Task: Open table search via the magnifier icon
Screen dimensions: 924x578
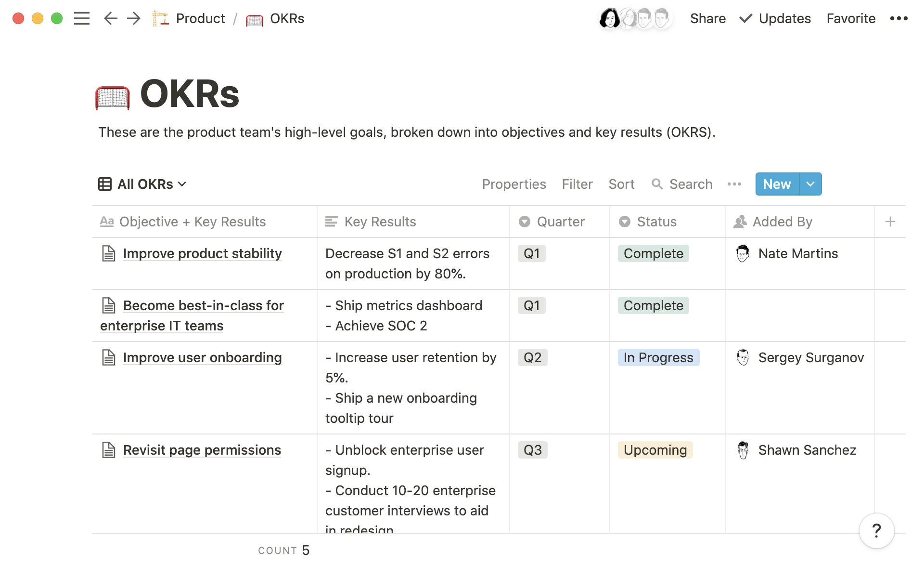Action: coord(657,184)
